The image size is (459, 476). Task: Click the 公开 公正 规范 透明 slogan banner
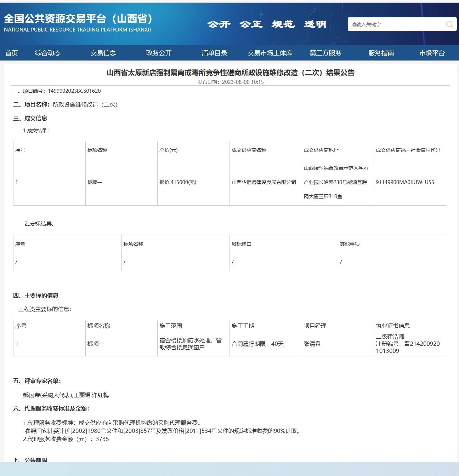(266, 24)
